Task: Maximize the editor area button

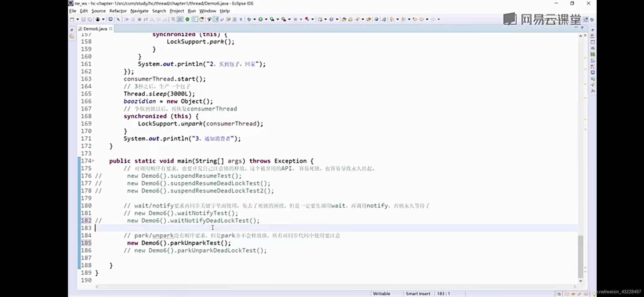Action: tap(582, 28)
